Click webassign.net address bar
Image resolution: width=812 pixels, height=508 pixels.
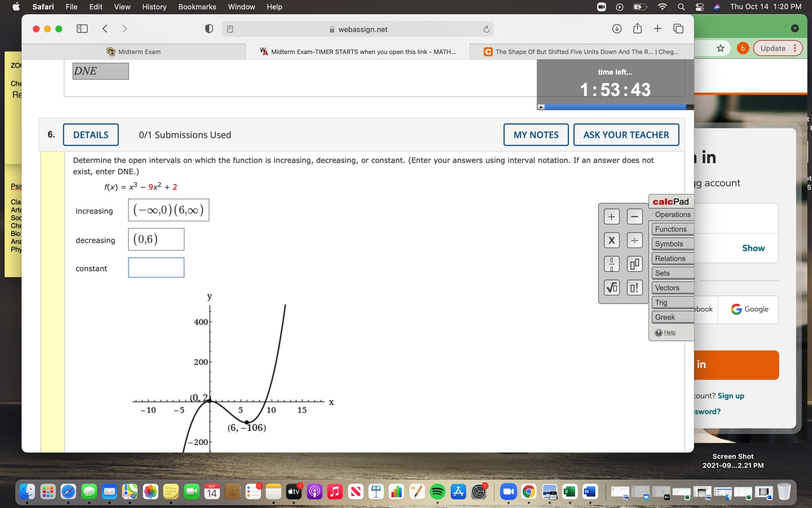point(358,29)
